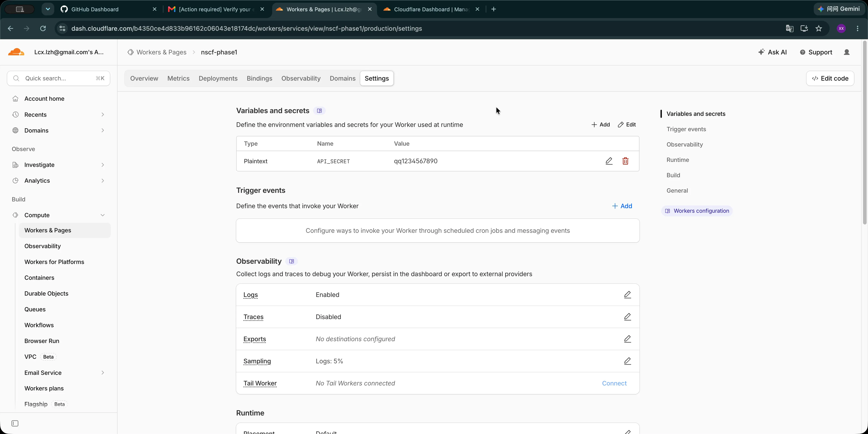The height and width of the screenshot is (434, 868).
Task: Click the Cloudflare logo in sidebar
Action: [x=16, y=52]
